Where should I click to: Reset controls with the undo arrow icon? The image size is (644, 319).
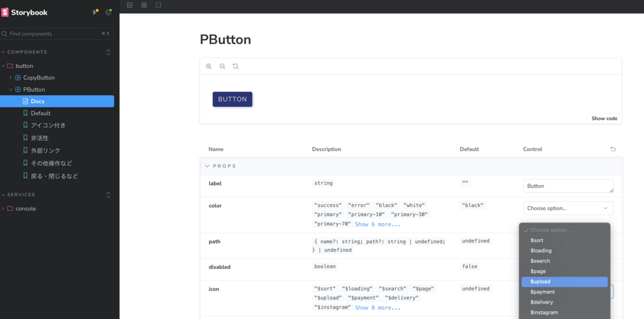point(613,149)
